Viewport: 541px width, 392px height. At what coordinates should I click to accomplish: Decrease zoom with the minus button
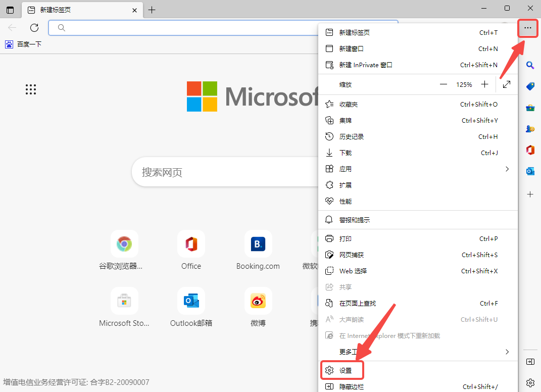[x=444, y=84]
